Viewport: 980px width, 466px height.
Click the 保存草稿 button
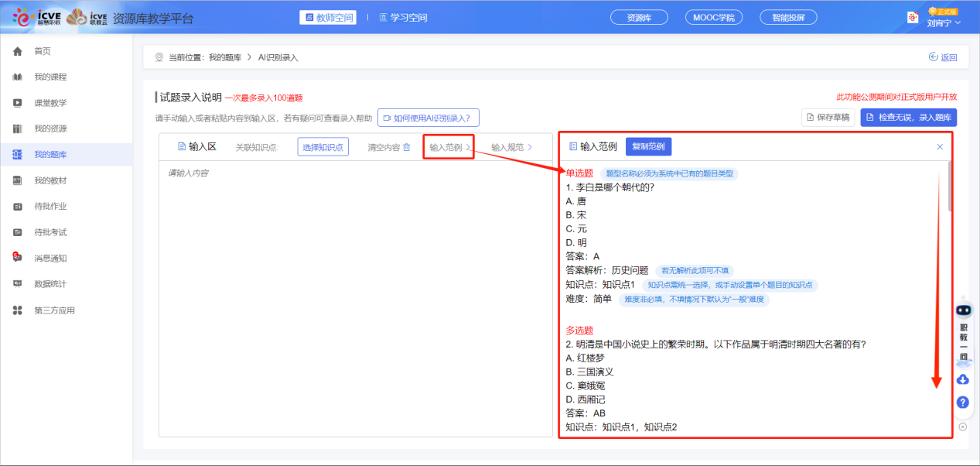pyautogui.click(x=828, y=118)
